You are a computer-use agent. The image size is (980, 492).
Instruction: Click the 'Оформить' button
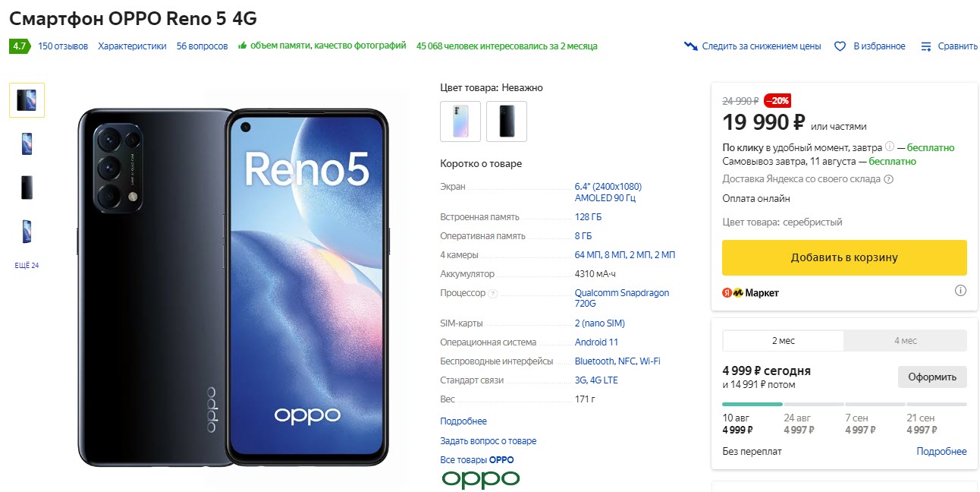pyautogui.click(x=932, y=377)
